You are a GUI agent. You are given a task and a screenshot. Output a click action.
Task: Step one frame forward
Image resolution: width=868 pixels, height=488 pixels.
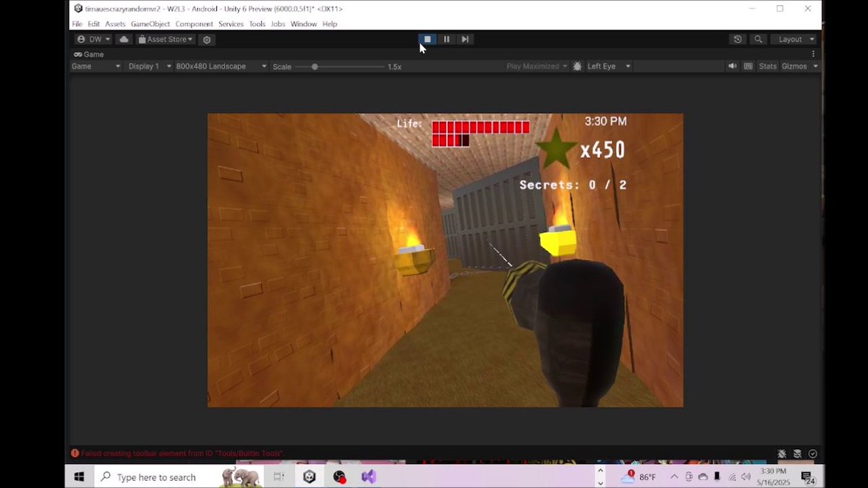465,39
